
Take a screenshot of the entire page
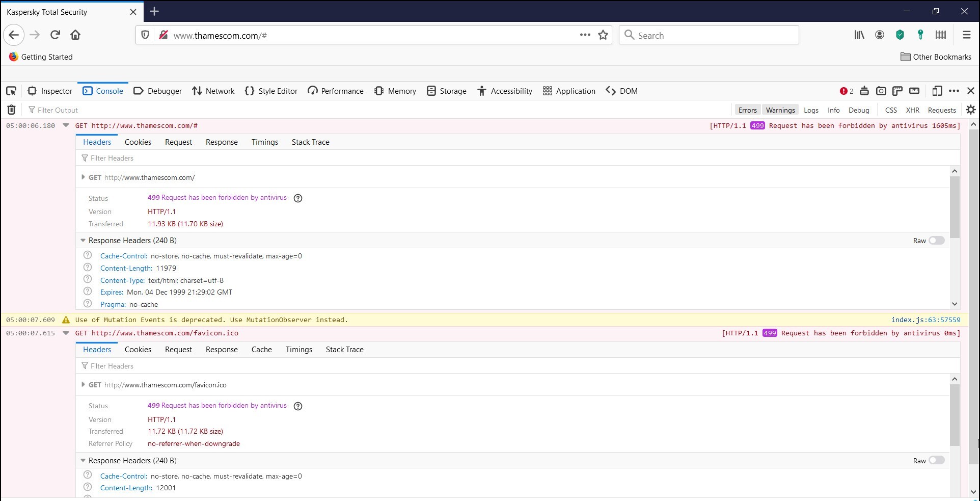coord(881,91)
